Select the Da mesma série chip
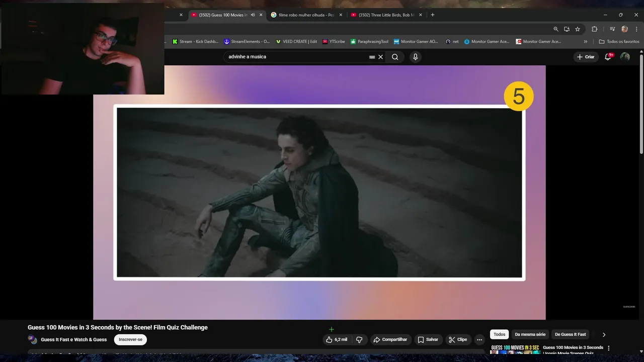Screen dimensions: 644x362 (x=530, y=334)
